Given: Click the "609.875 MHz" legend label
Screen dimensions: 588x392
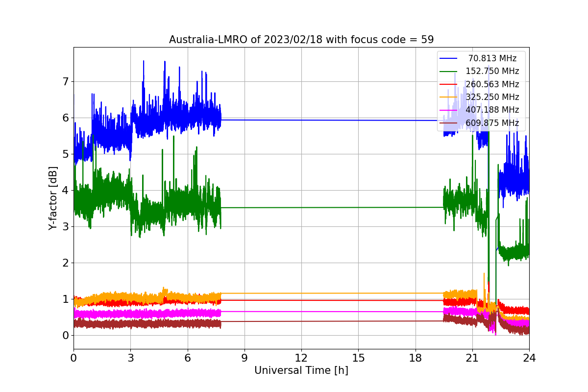Looking at the screenshot, I should (x=492, y=123).
